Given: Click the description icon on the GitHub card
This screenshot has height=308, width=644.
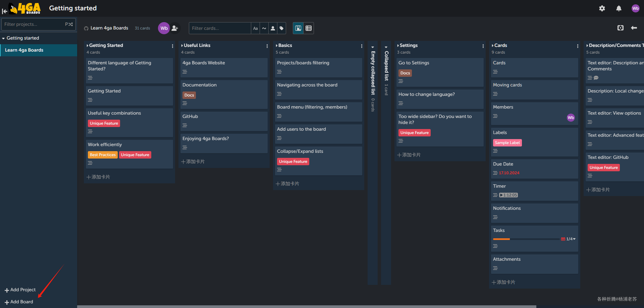Looking at the screenshot, I should (x=185, y=125).
